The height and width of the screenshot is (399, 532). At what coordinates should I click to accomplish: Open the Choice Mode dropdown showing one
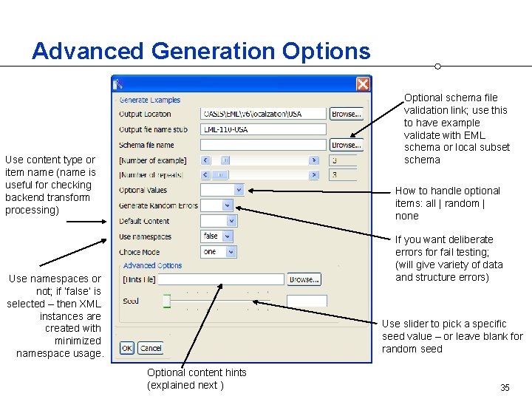231,252
